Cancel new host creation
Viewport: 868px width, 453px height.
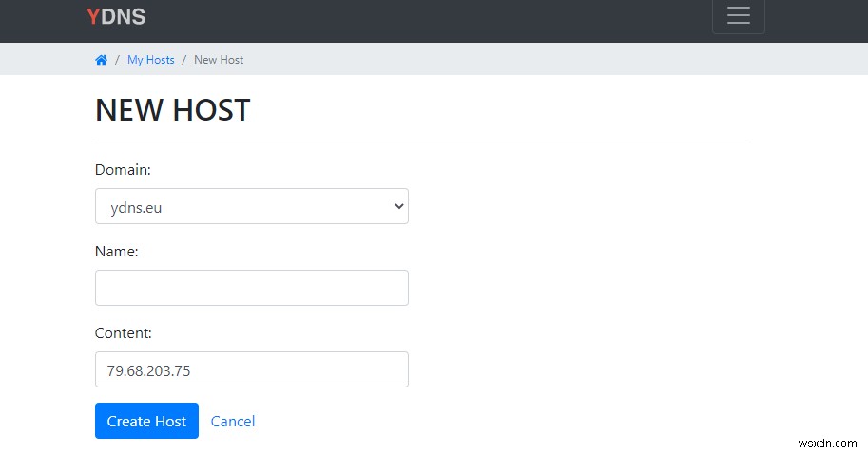click(233, 422)
